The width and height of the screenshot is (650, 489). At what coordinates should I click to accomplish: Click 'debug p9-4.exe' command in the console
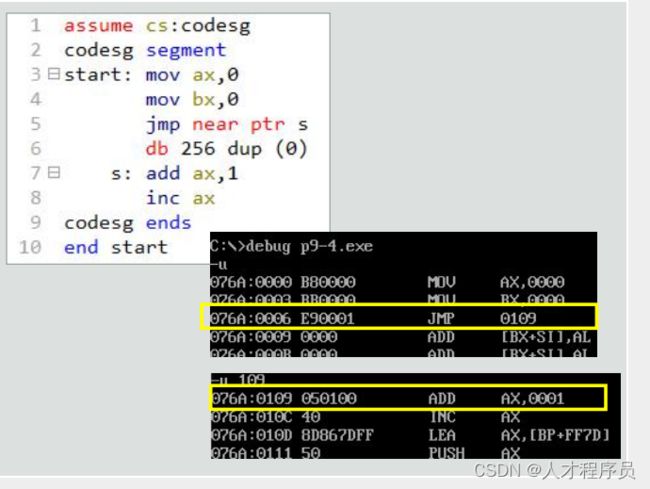[309, 246]
